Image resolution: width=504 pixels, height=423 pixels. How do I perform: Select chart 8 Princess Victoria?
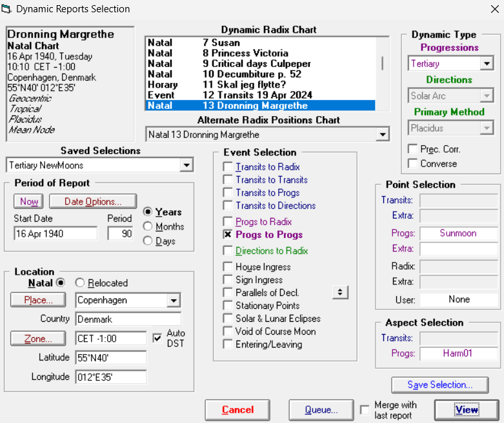[x=261, y=53]
